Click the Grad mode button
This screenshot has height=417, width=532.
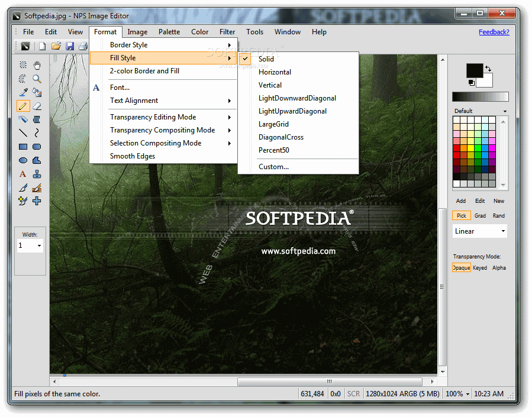coord(480,216)
